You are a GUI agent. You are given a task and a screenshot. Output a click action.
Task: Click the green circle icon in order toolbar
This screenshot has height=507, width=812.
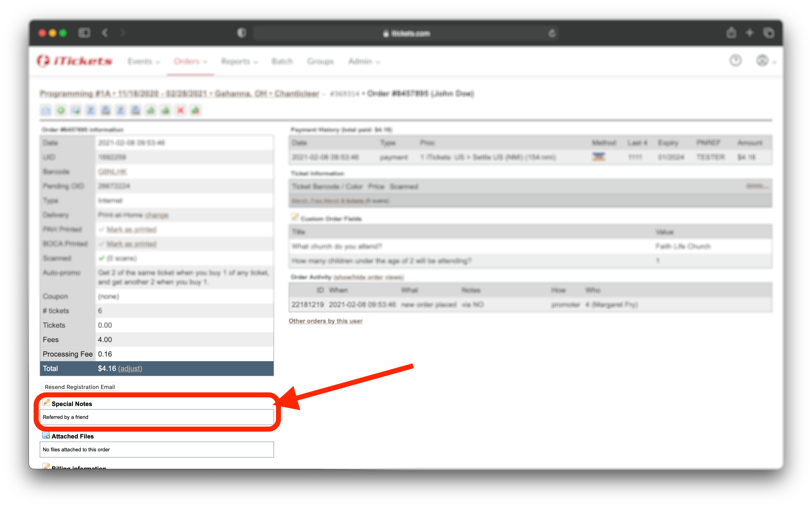point(61,110)
